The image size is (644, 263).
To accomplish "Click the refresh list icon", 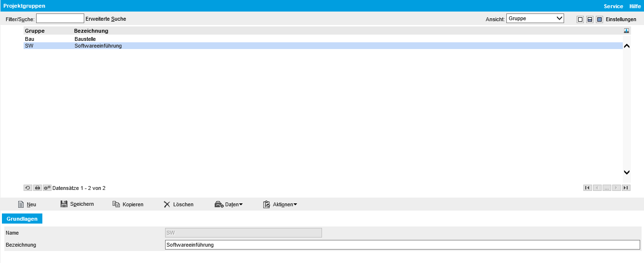I will click(x=28, y=188).
